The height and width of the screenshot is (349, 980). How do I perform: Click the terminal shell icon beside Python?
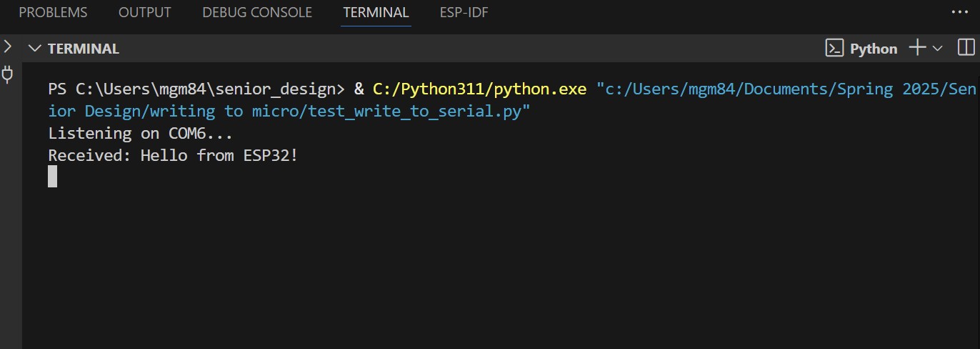pos(834,49)
